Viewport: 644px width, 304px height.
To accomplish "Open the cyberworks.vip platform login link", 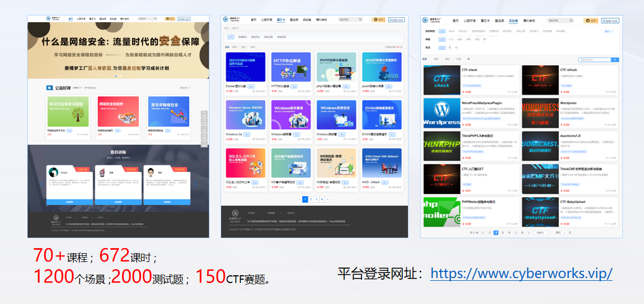I will tap(521, 274).
